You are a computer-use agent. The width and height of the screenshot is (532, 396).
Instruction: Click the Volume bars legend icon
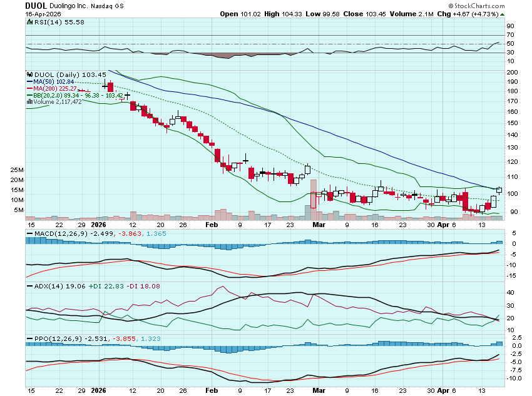pos(29,102)
